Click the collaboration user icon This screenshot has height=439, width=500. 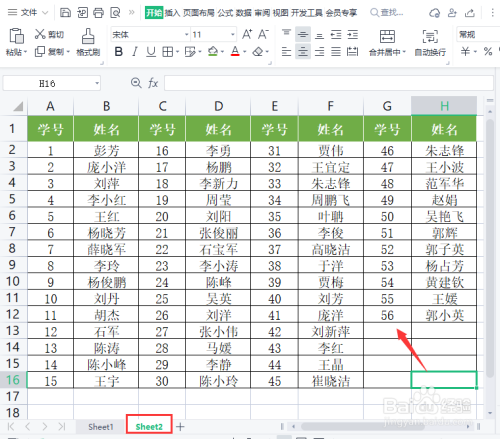tap(452, 13)
